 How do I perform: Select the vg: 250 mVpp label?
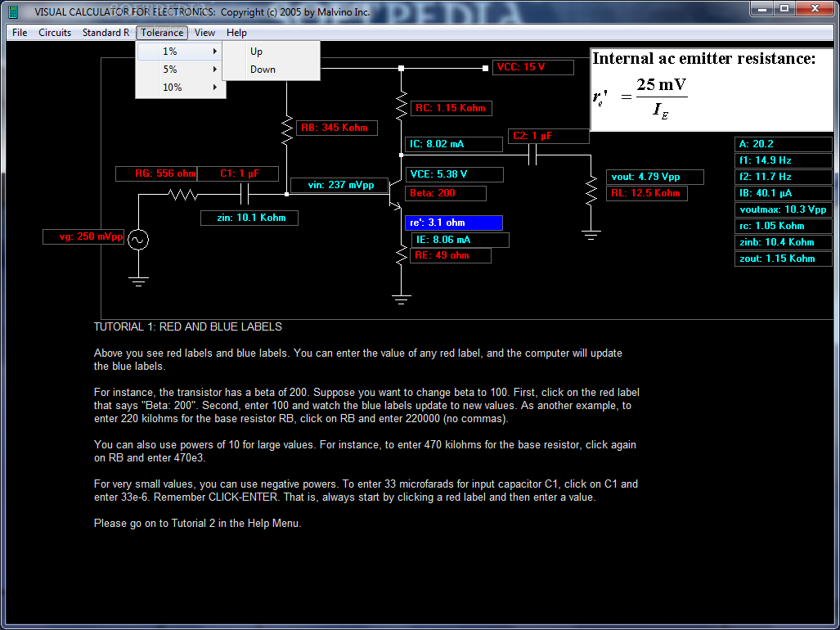83,236
